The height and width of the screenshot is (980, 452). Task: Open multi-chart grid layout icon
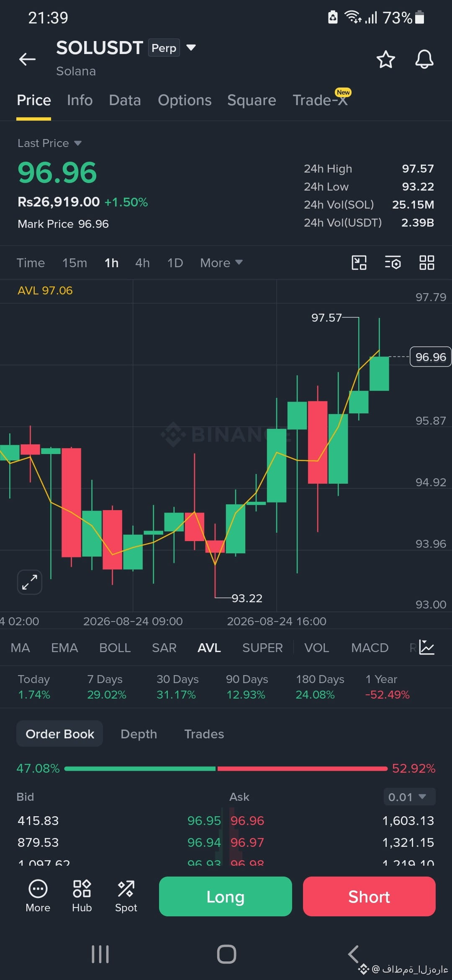click(x=426, y=263)
